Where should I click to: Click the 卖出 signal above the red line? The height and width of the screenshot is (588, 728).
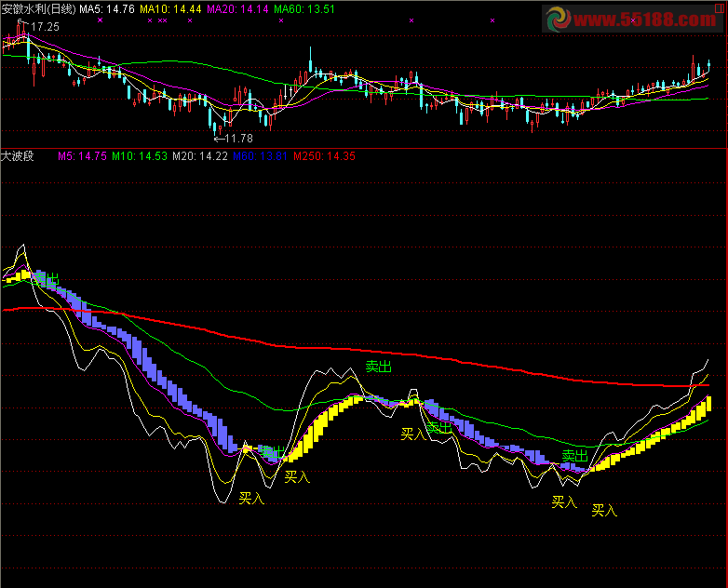point(378,367)
